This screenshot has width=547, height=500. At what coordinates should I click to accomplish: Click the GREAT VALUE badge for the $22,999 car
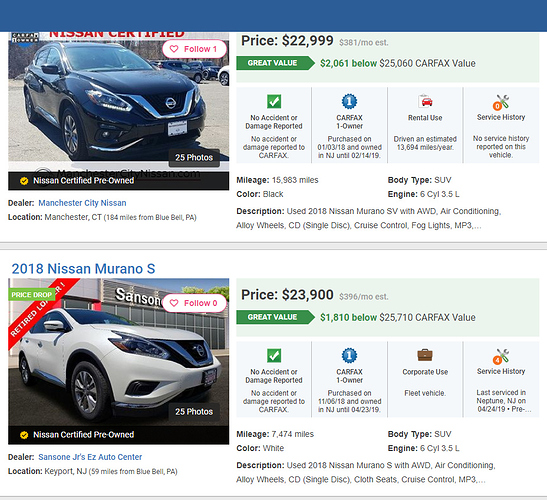[x=275, y=63]
